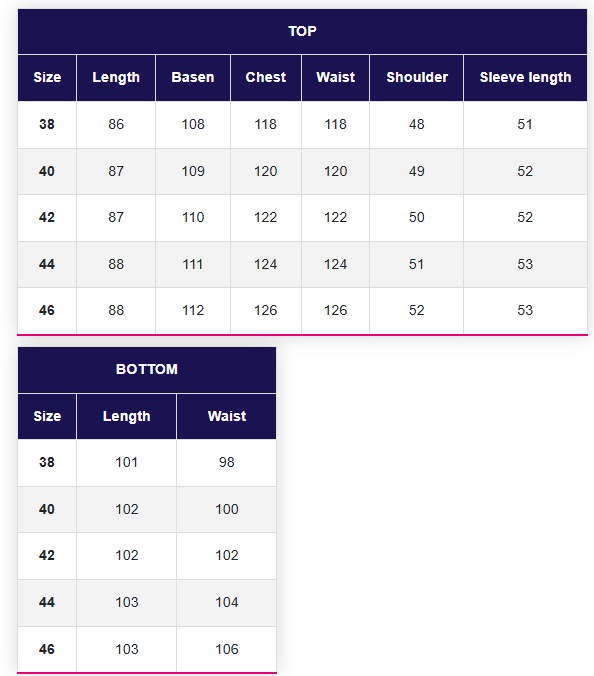Image resolution: width=594 pixels, height=676 pixels.
Task: Click the Waist header in BOTTOM table
Action: 227,416
